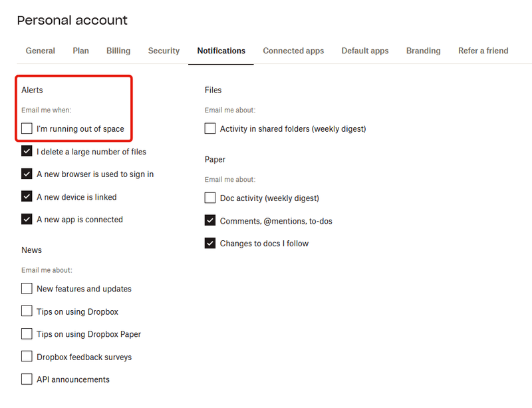Open the Refer a friend tab

[483, 51]
